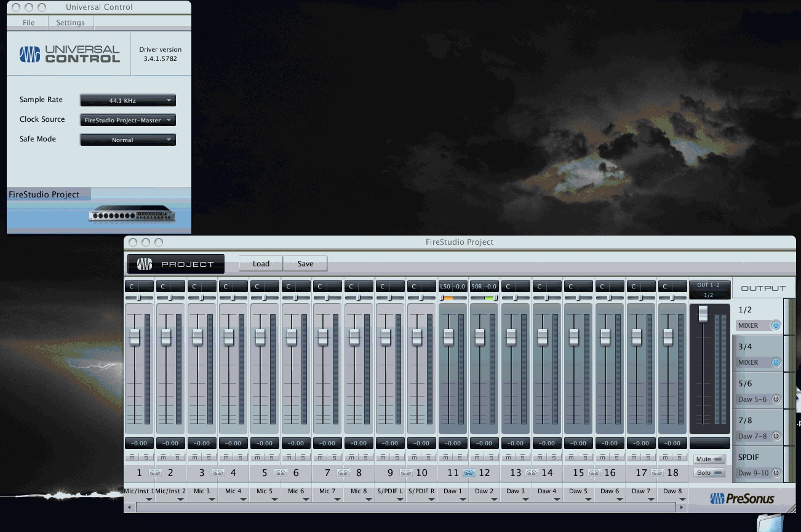The image size is (801, 532).
Task: Unlink the stereo pair 11 and 12
Action: coord(469,473)
